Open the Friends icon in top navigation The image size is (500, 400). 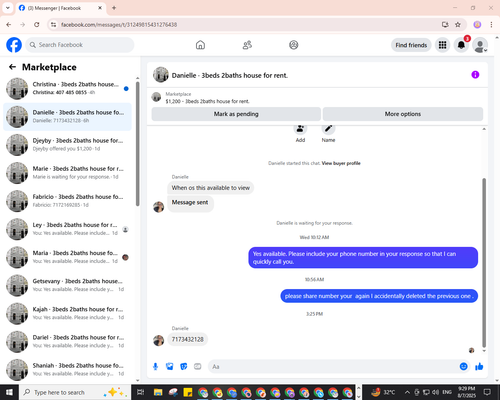pos(247,45)
